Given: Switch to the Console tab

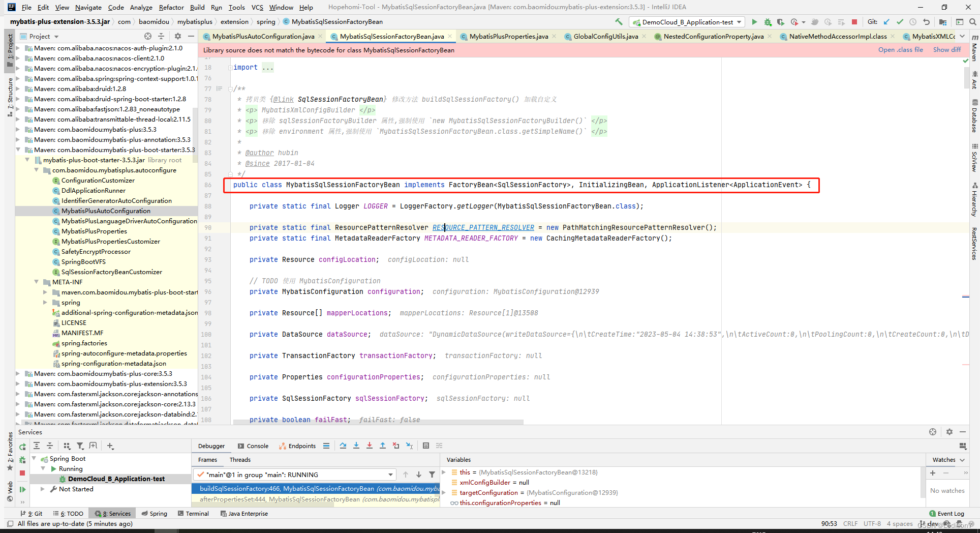Looking at the screenshot, I should 253,446.
